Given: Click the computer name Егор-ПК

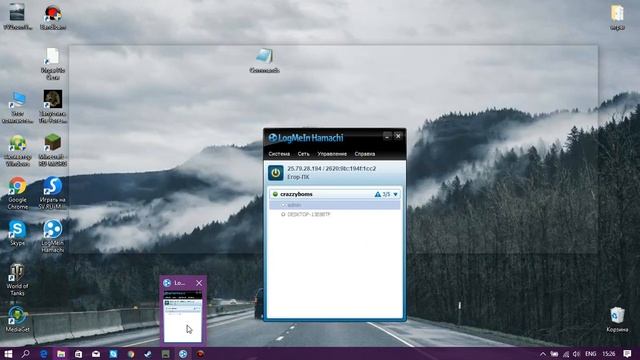Looking at the screenshot, I should coord(298,177).
